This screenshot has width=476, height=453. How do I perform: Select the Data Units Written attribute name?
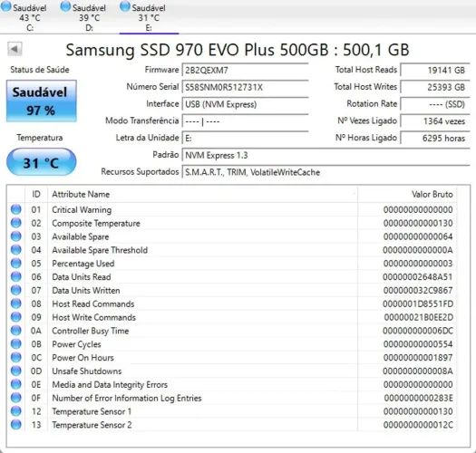tap(86, 290)
